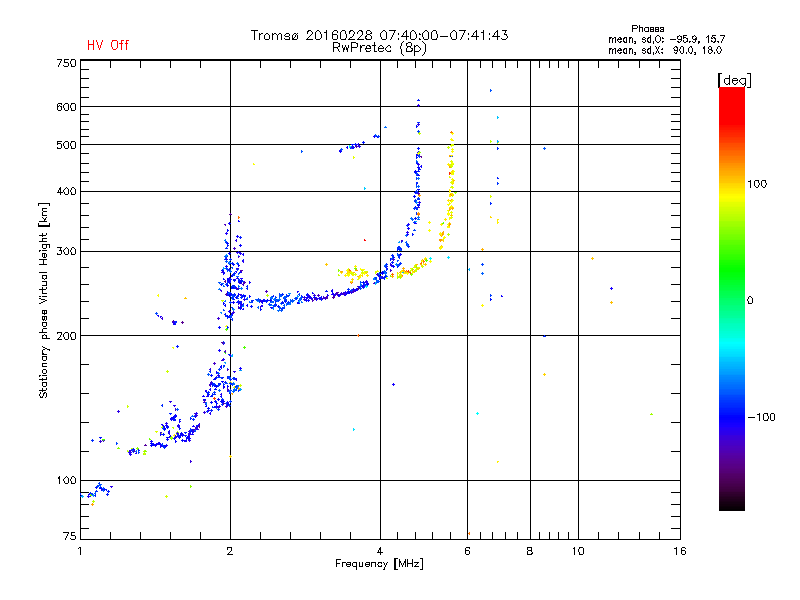Click the blue E-layer echo cluster near 100 km

pyautogui.click(x=98, y=490)
